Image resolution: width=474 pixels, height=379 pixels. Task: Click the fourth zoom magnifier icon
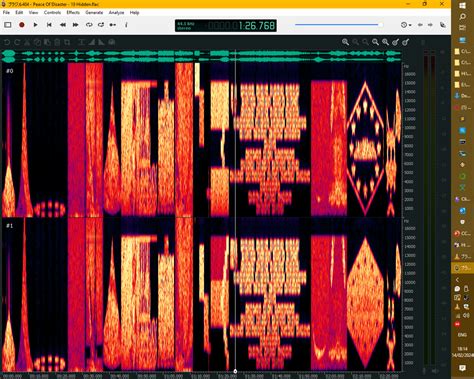click(375, 42)
